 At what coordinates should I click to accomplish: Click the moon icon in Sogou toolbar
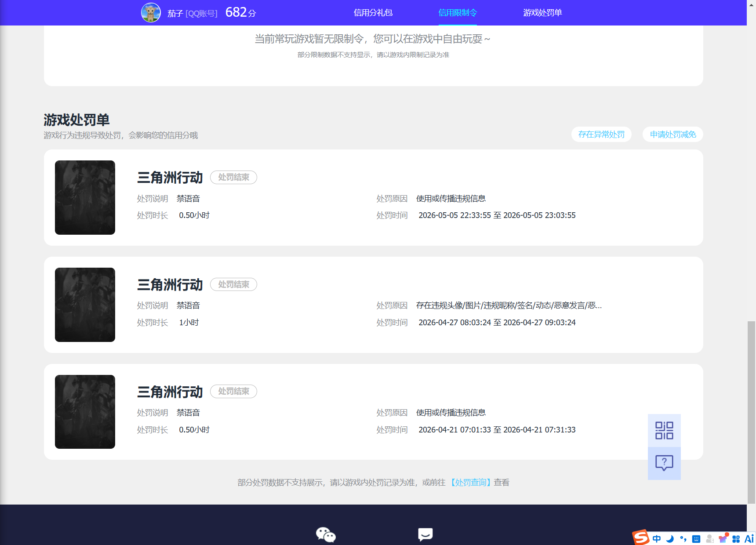[x=670, y=539]
